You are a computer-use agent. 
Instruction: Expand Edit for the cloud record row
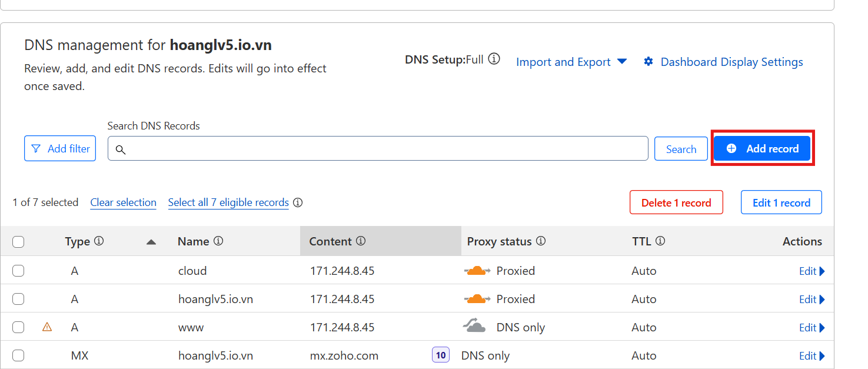pos(812,271)
